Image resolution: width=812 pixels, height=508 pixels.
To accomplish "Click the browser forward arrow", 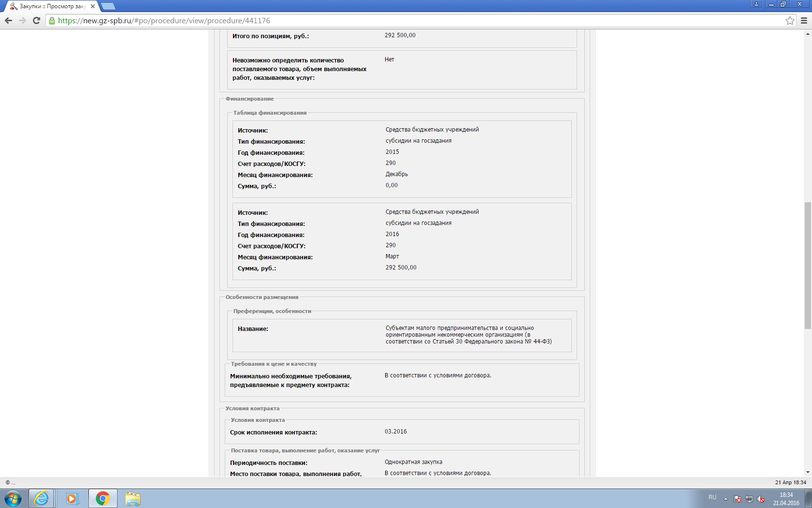I will 22,20.
